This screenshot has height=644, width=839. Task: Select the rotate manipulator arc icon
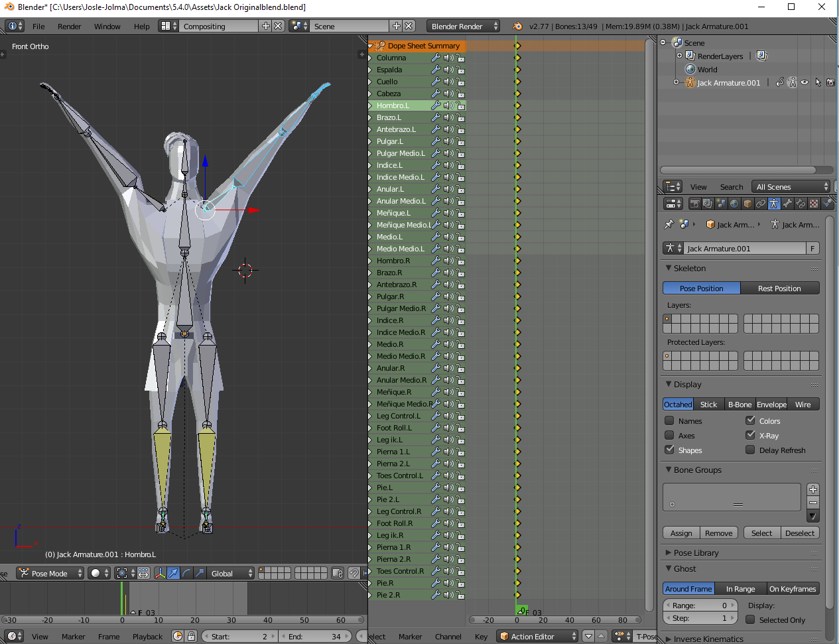[x=186, y=573]
